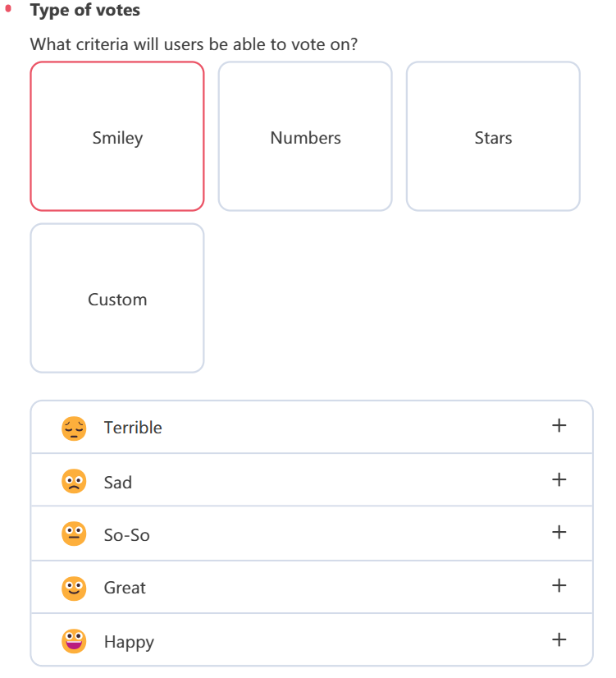Choose the Numbers vote type card
The width and height of the screenshot is (616, 678).
pos(305,136)
